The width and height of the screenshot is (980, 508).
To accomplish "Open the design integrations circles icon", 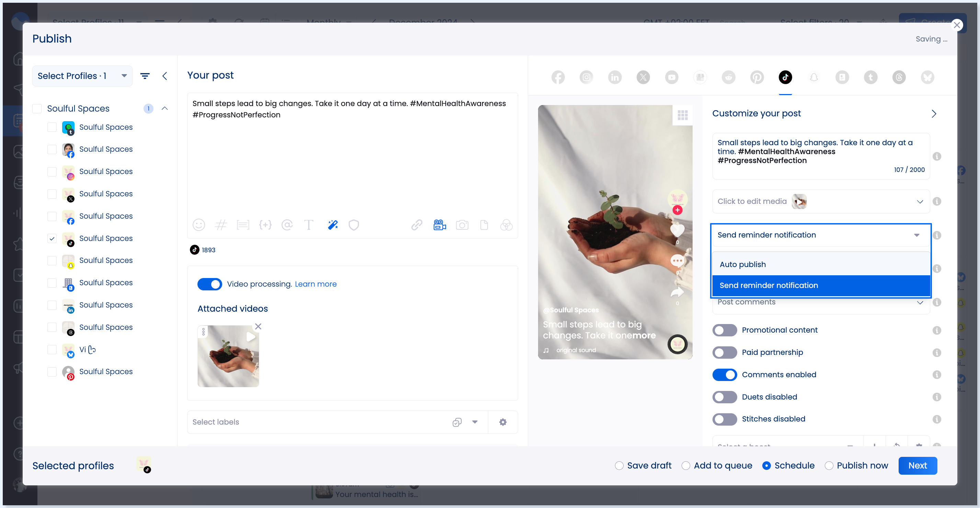I will pyautogui.click(x=506, y=225).
